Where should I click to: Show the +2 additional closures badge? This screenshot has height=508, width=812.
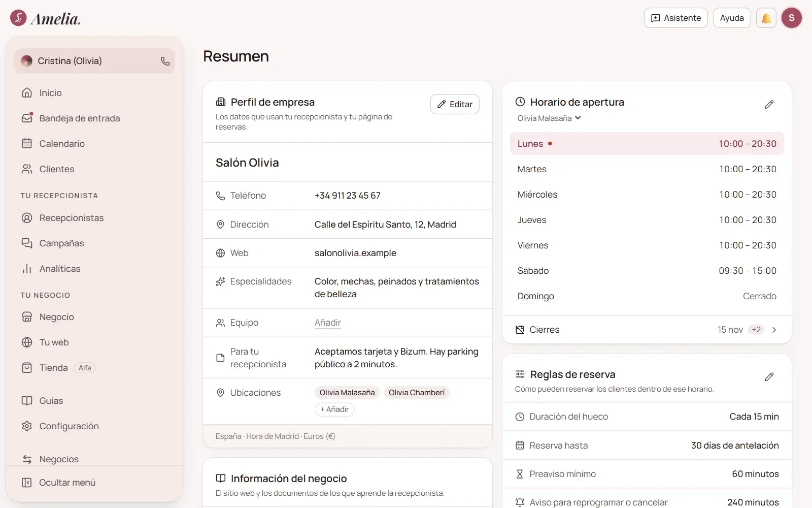(x=756, y=330)
